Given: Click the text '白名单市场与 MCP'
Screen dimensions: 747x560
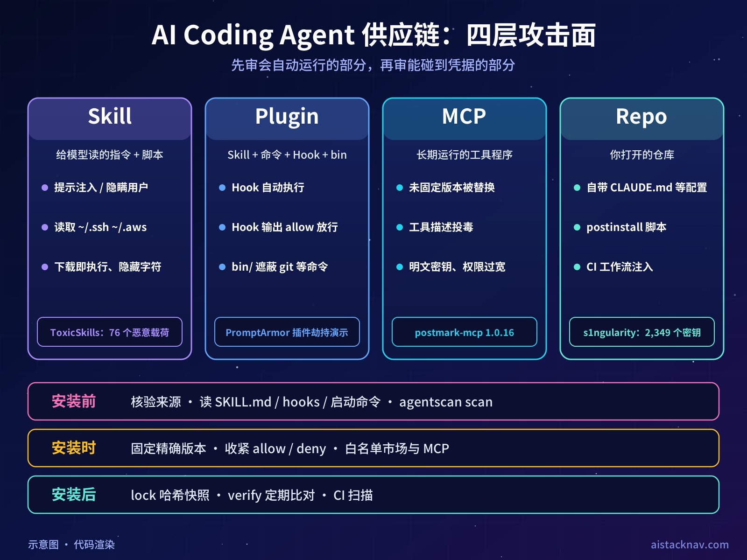Looking at the screenshot, I should click(397, 449).
